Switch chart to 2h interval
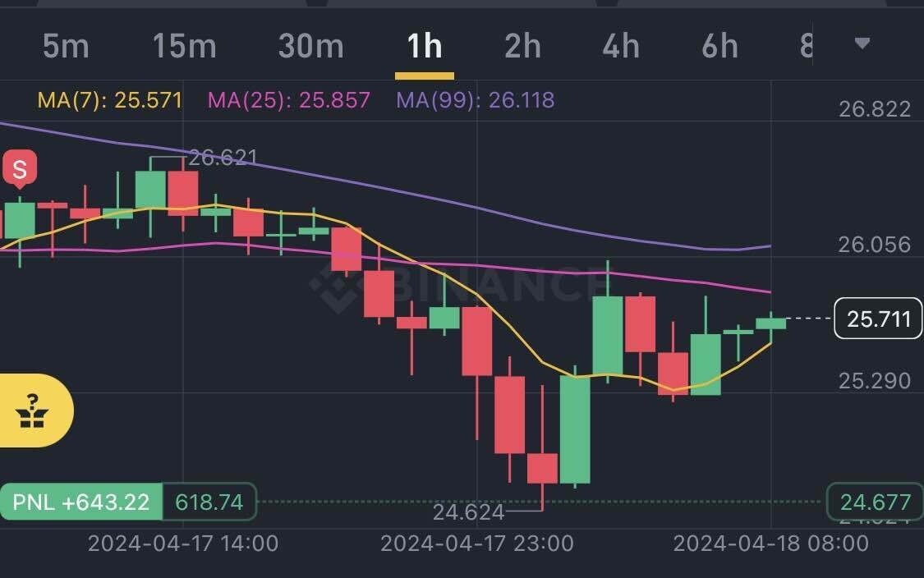Screen dimensions: 924x578 tap(522, 47)
